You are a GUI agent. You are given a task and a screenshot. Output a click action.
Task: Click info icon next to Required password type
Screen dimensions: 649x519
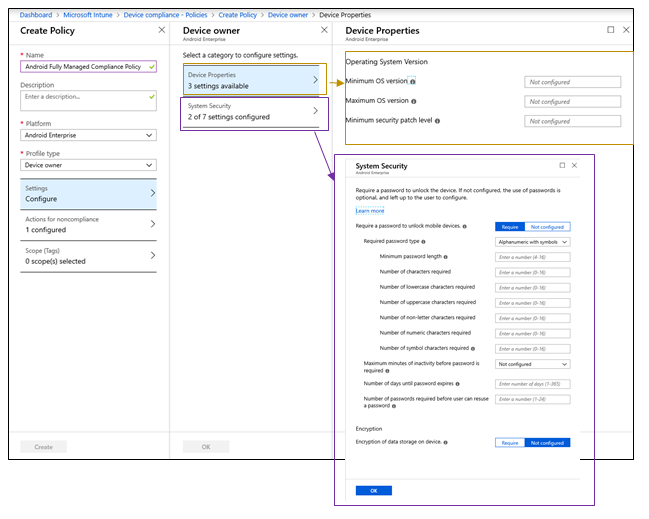tap(423, 242)
